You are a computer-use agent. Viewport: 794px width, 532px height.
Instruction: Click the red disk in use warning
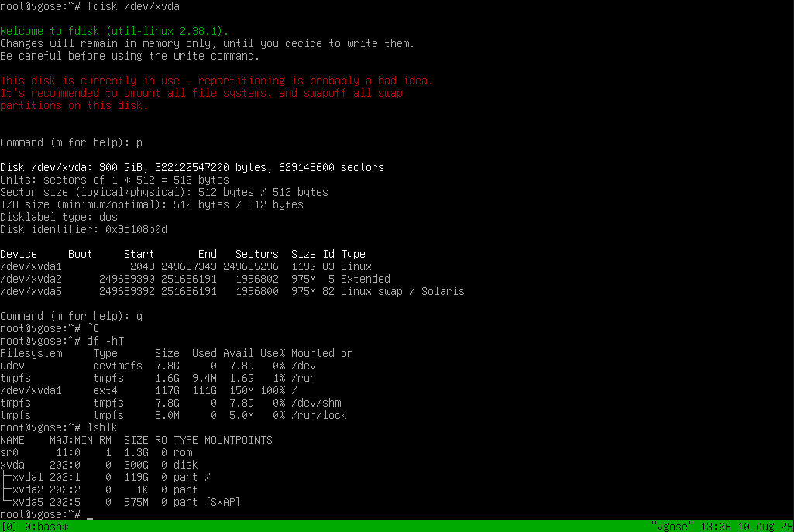[x=217, y=81]
